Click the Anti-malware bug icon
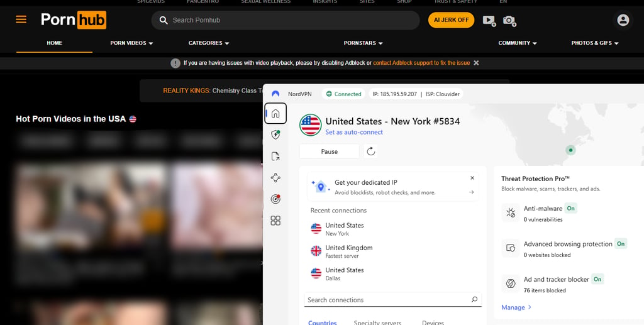 511,212
